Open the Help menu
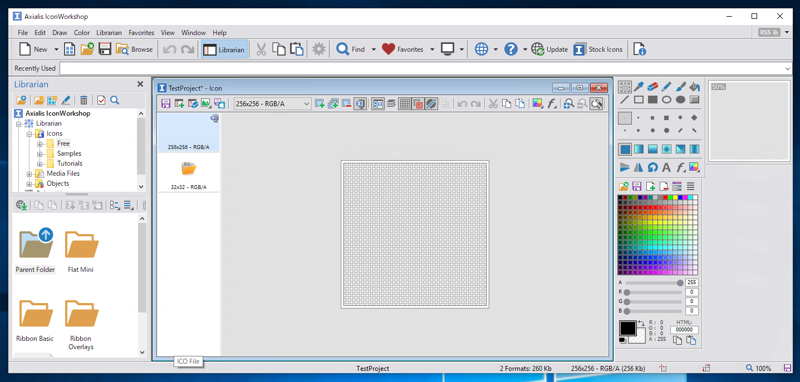 (219, 33)
